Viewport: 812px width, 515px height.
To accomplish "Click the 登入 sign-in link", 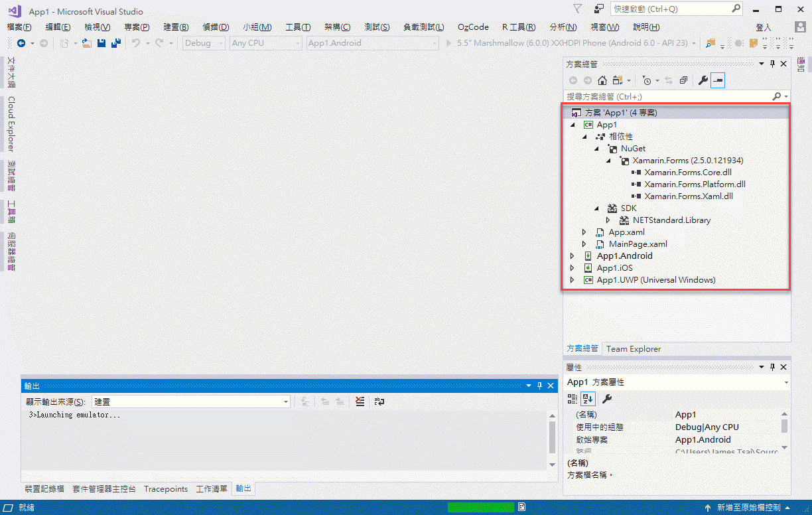I will click(764, 27).
